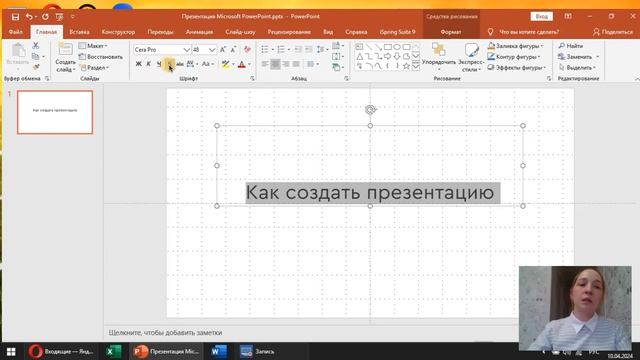Click the decrease indent level icon
The width and height of the screenshot is (640, 360).
point(298,49)
